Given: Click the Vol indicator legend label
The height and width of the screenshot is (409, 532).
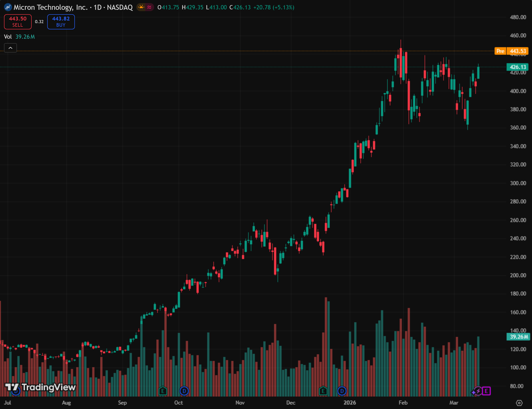Looking at the screenshot, I should (x=8, y=37).
